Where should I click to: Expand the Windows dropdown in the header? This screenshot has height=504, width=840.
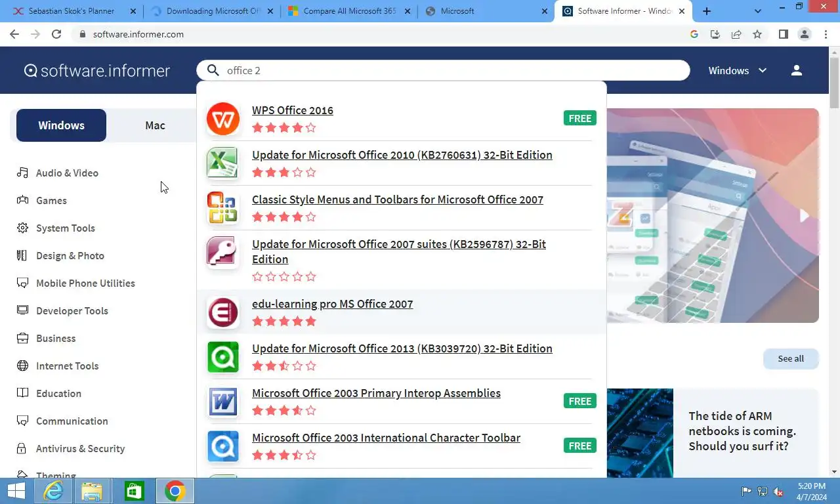click(x=738, y=70)
